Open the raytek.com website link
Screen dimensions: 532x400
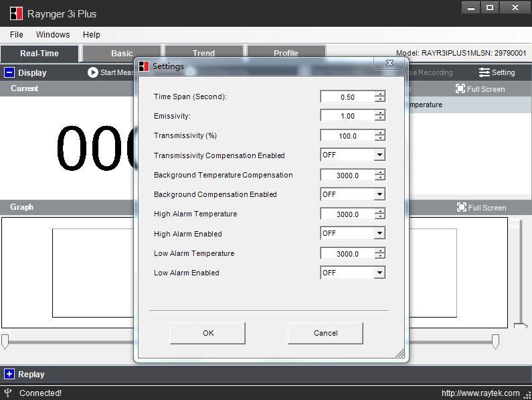tap(480, 393)
